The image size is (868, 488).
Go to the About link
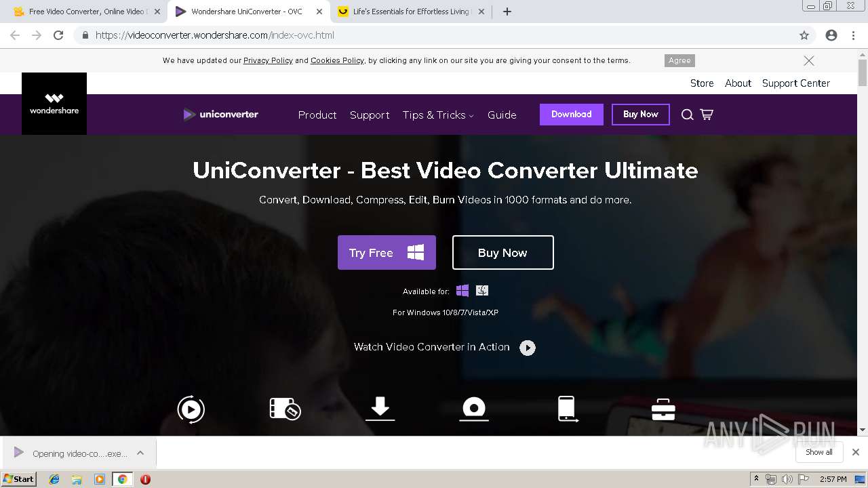click(738, 83)
